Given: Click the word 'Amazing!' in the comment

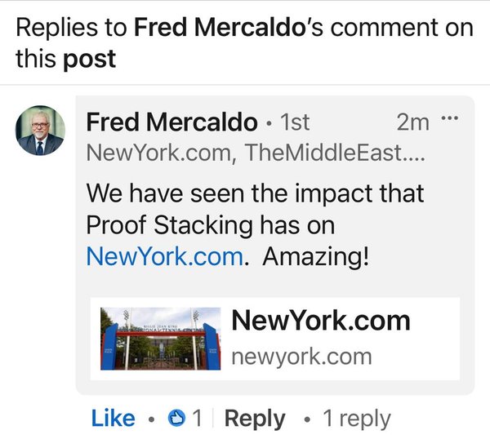Looking at the screenshot, I should click(x=316, y=256).
